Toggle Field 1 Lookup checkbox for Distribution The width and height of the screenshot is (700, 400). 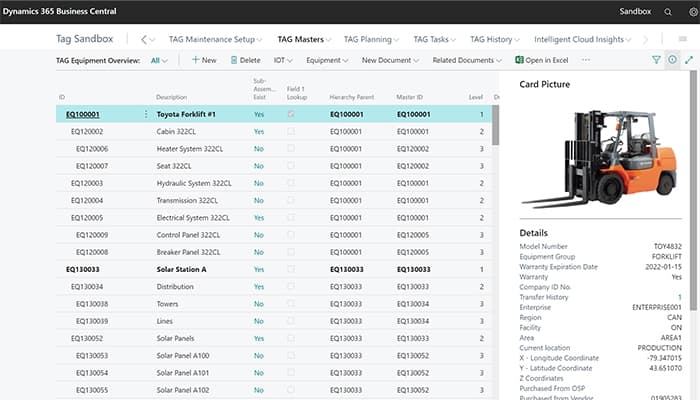(291, 286)
